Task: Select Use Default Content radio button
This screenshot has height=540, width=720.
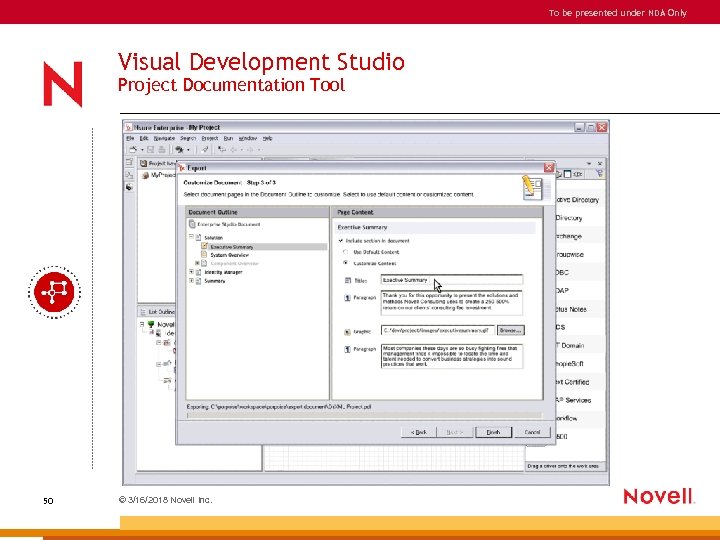Action: pyautogui.click(x=346, y=252)
